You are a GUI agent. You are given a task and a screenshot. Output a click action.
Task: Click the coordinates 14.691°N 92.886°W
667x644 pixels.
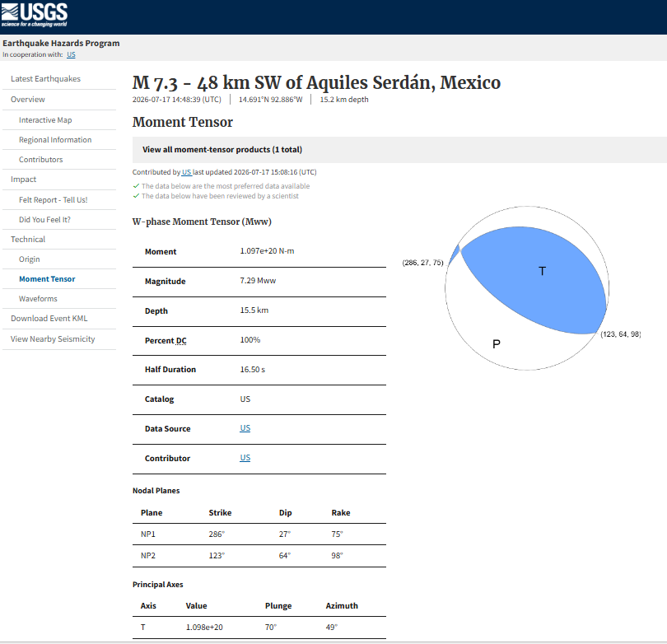(271, 100)
